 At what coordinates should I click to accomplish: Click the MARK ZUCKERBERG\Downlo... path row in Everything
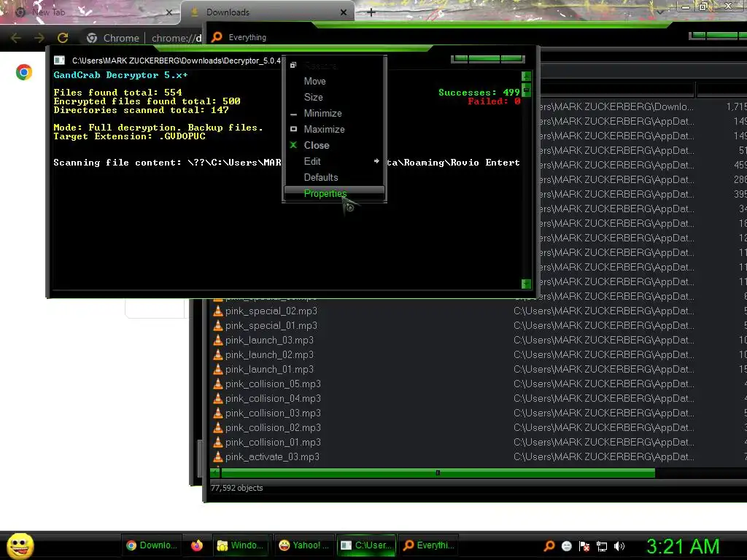pos(617,106)
